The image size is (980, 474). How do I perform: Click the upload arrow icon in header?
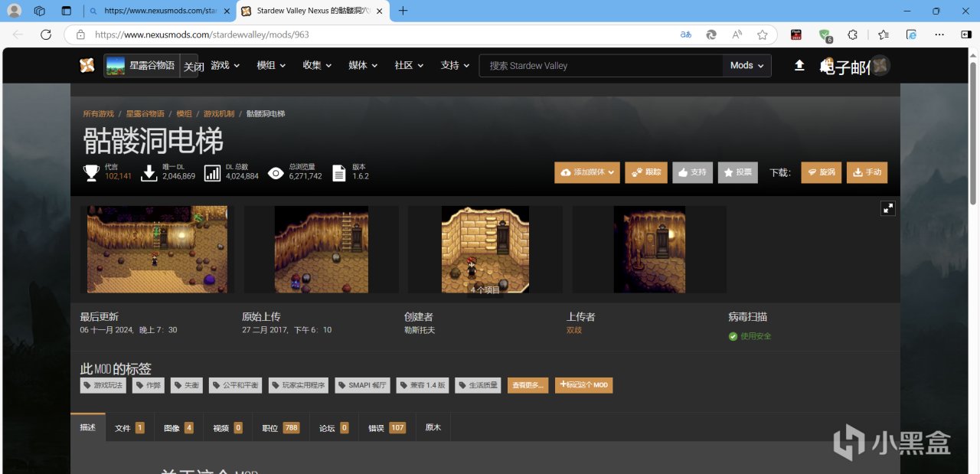tap(799, 66)
